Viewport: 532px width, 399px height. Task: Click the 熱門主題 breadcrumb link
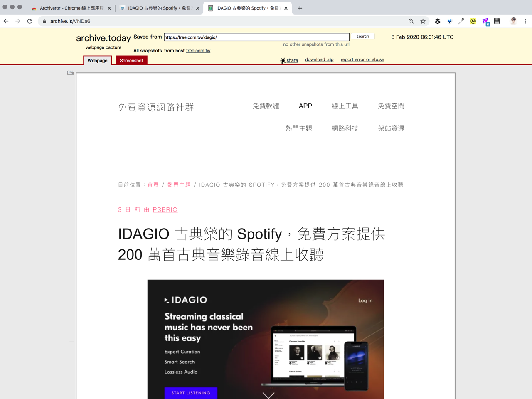(179, 185)
